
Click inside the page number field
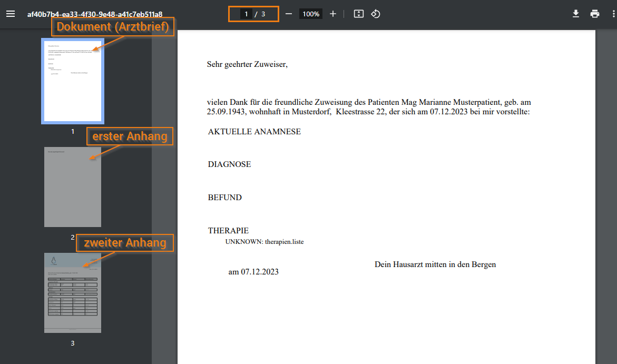tap(246, 14)
